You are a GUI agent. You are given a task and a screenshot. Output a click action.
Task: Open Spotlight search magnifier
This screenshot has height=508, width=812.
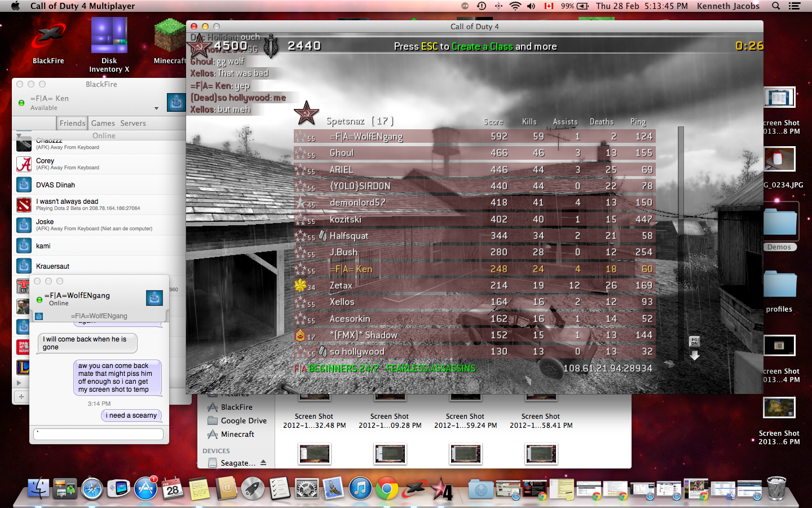click(776, 6)
